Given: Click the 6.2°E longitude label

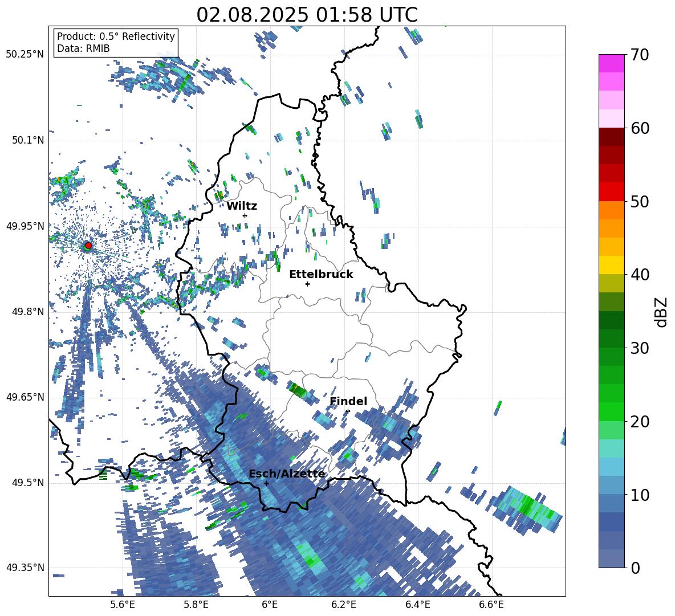Looking at the screenshot, I should click(x=344, y=605).
